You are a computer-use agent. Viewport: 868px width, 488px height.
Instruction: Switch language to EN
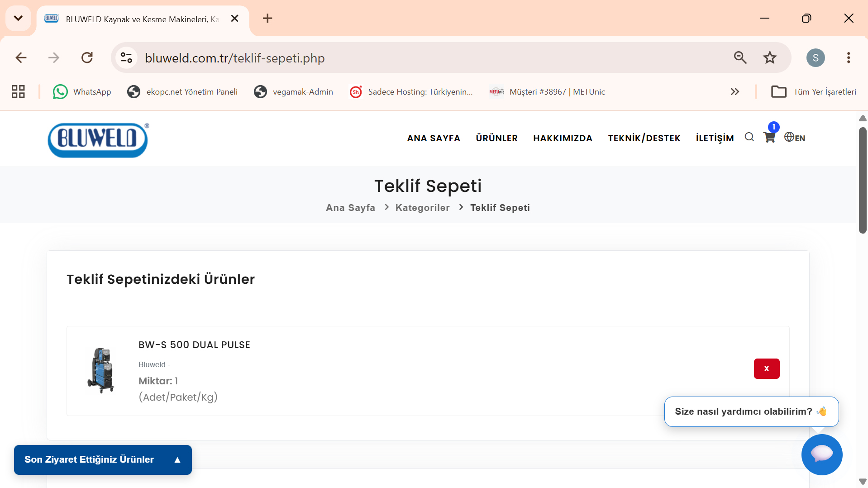point(795,138)
